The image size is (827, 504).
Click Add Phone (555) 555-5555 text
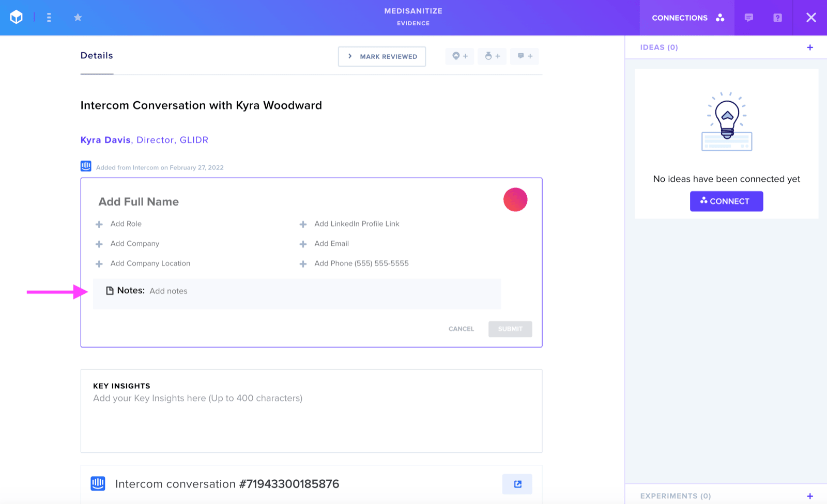click(362, 263)
